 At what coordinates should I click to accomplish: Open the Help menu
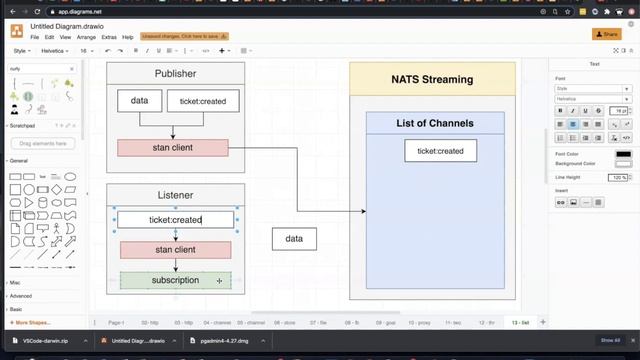(x=128, y=37)
